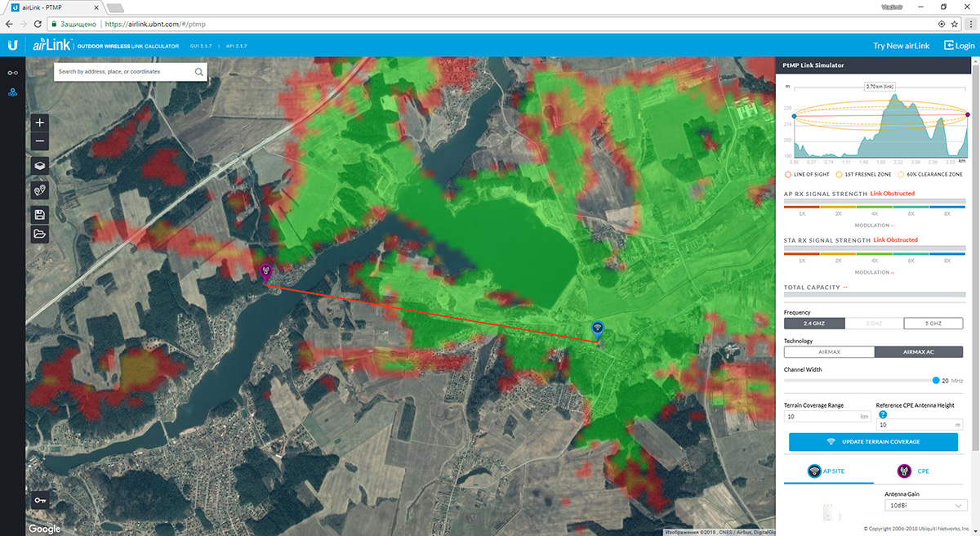This screenshot has height=536, width=980.
Task: Click the Ubiquiti Networks copyright text
Action: pyautogui.click(x=917, y=529)
